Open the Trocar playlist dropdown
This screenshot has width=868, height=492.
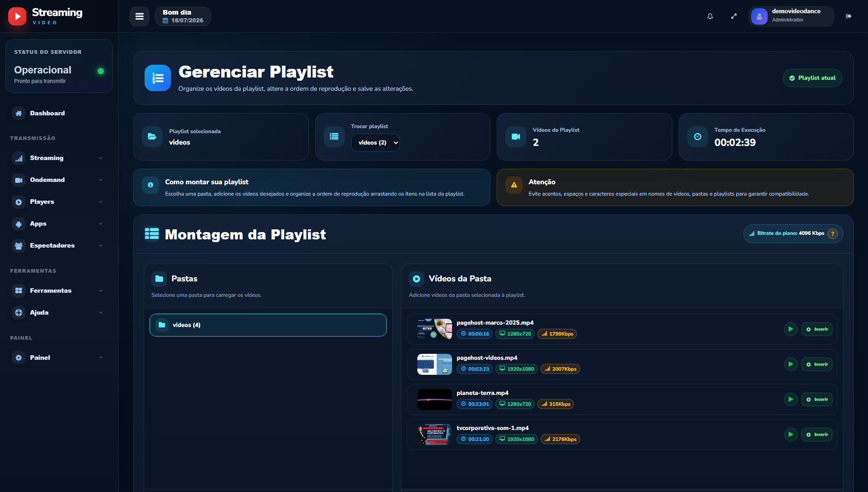pos(375,143)
